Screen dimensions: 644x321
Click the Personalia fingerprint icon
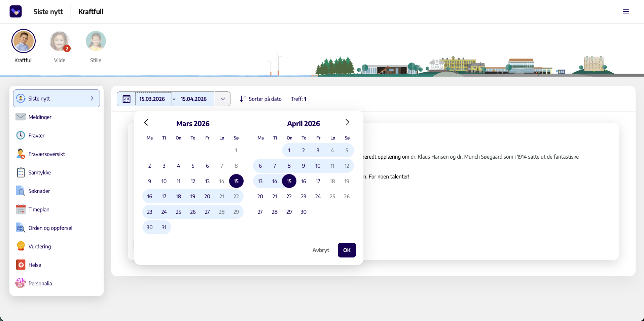(x=21, y=283)
